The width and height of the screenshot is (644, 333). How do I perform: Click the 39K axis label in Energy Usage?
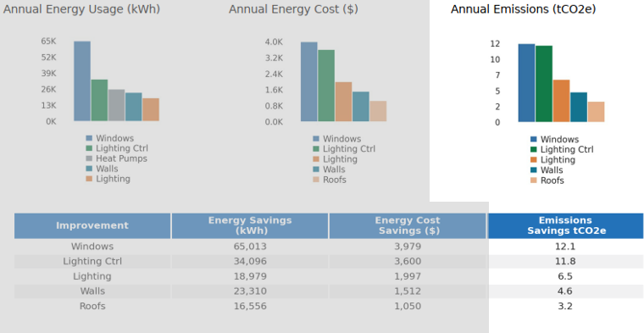48,74
